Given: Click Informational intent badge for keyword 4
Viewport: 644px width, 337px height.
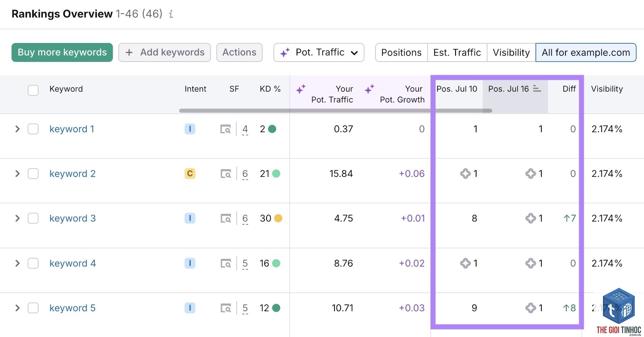Looking at the screenshot, I should point(190,263).
